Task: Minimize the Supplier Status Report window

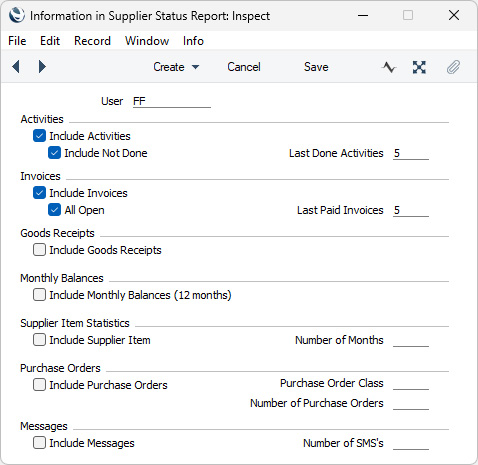Action: [363, 15]
